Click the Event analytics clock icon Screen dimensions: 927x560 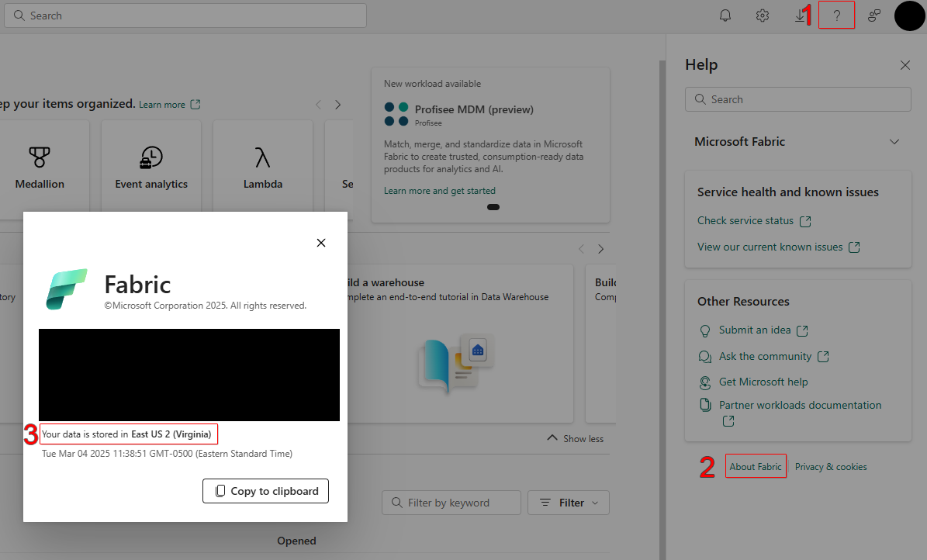pos(151,158)
